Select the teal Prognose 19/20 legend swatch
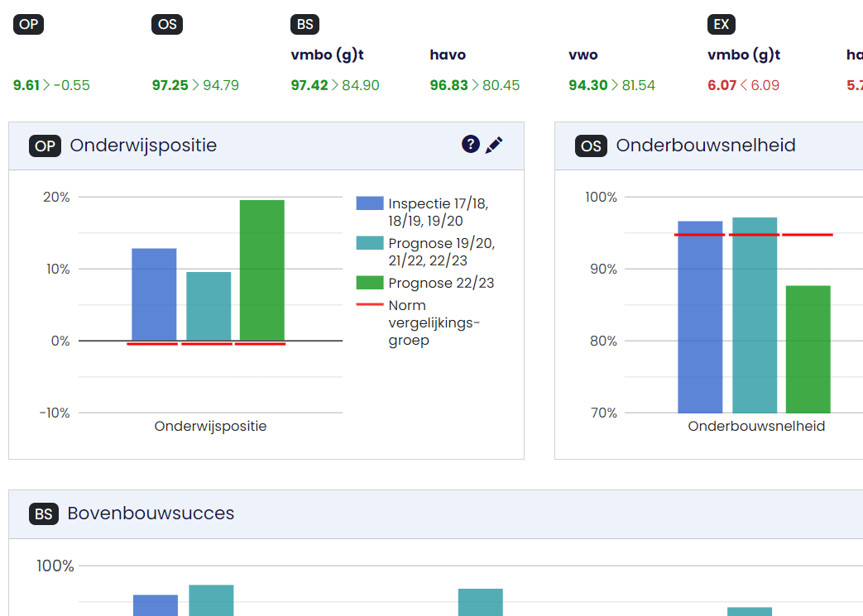Image resolution: width=863 pixels, height=616 pixels. click(370, 243)
